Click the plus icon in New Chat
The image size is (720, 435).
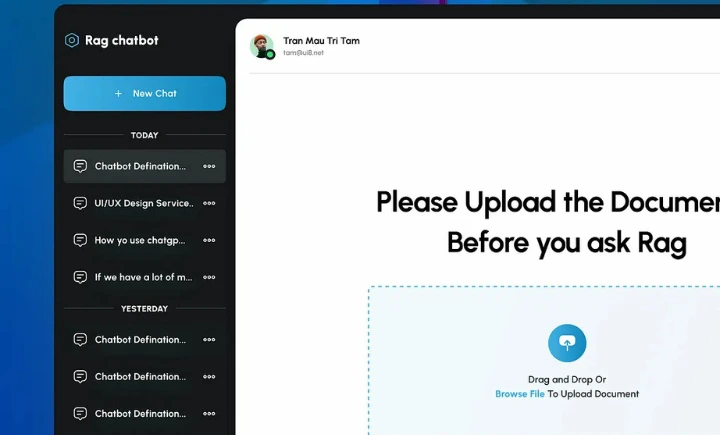(118, 94)
